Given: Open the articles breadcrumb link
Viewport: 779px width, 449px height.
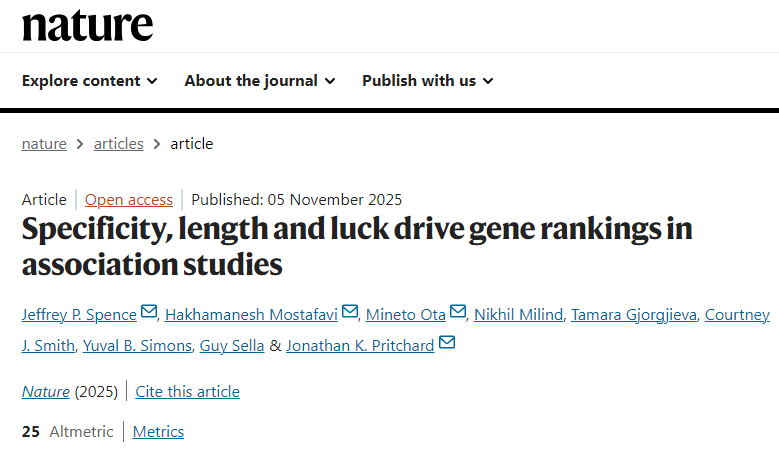Looking at the screenshot, I should 118,143.
